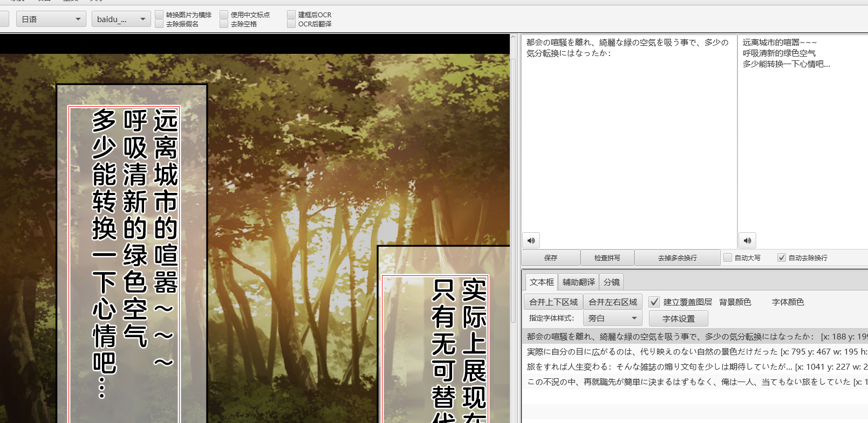Viewport: 868px width, 423px height.
Task: Toggle the 自动大写 checkbox
Action: coord(728,258)
